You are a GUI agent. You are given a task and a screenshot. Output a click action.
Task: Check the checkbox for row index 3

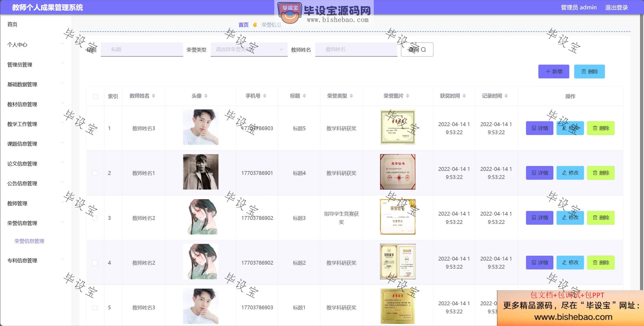pos(95,218)
